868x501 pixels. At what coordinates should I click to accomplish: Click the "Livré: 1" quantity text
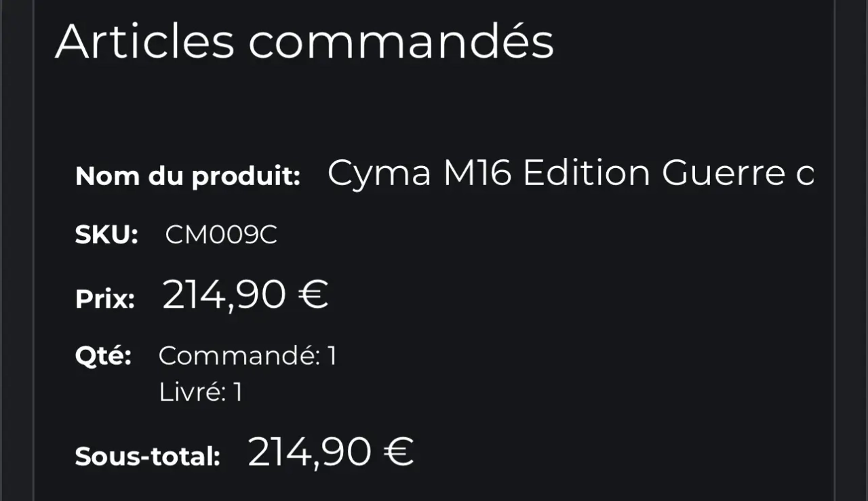[201, 393]
